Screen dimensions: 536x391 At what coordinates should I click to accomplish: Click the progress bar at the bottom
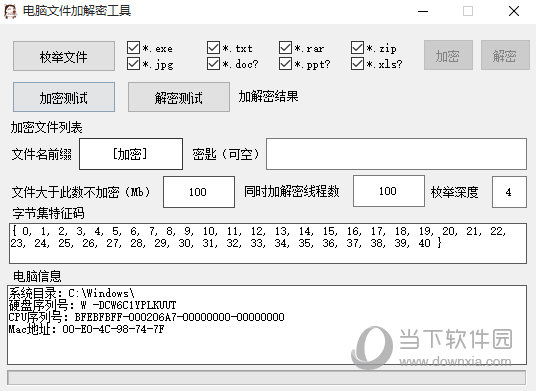[x=267, y=378]
